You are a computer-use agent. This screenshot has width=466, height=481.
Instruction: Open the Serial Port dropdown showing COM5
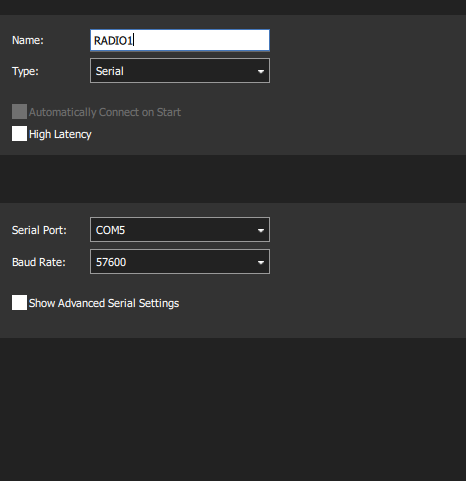(180, 230)
